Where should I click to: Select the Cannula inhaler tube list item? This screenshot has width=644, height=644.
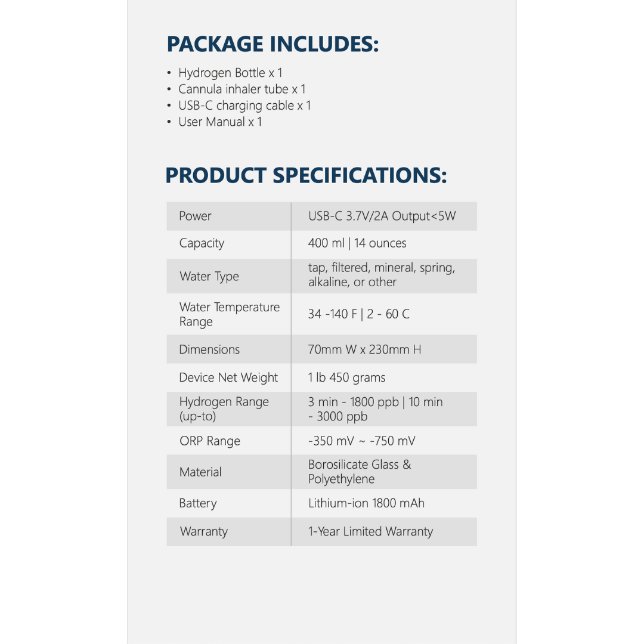241,89
